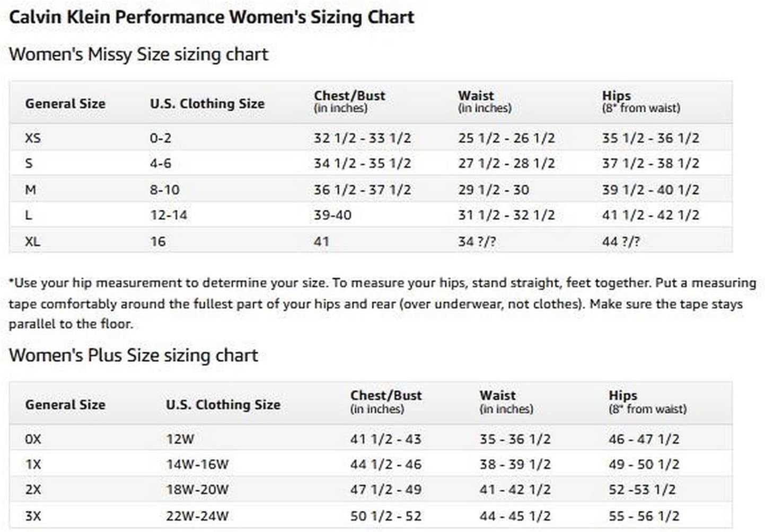Select the XS size row label
Viewport: 765px width, 532px height.
[x=33, y=138]
